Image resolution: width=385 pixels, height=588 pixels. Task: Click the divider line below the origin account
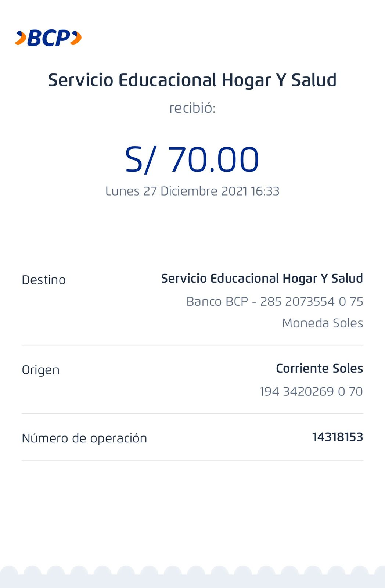point(192,413)
